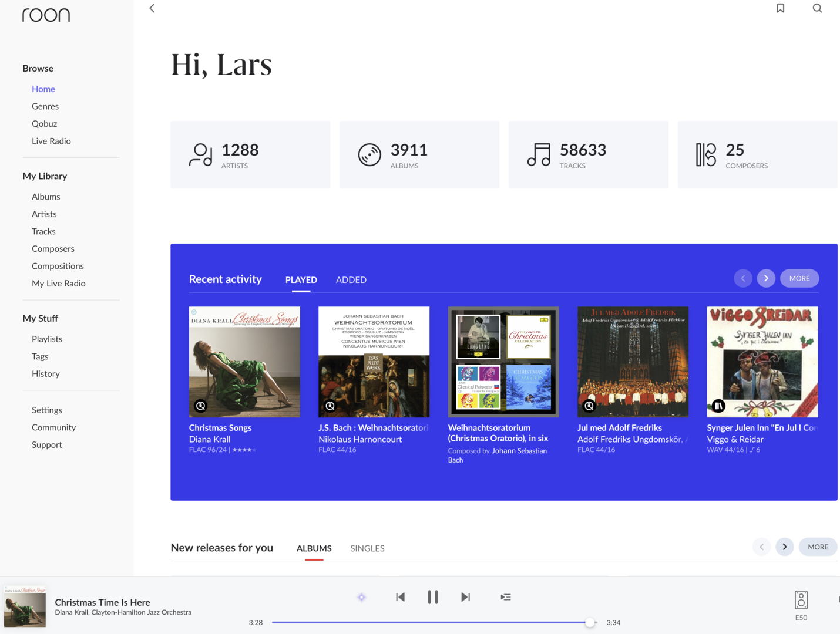Open the 1288 Artists stat card
Screen dimensions: 840x634
(x=250, y=154)
